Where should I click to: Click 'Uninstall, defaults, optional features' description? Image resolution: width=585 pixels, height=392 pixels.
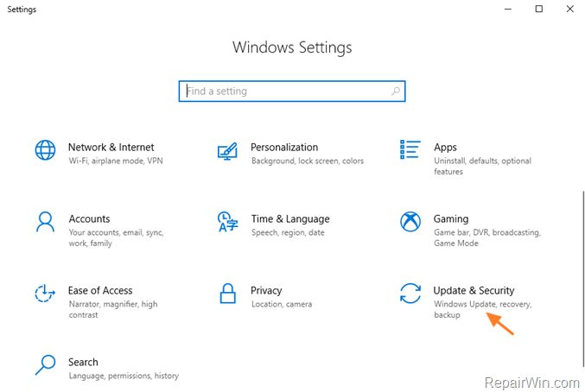[x=482, y=166]
